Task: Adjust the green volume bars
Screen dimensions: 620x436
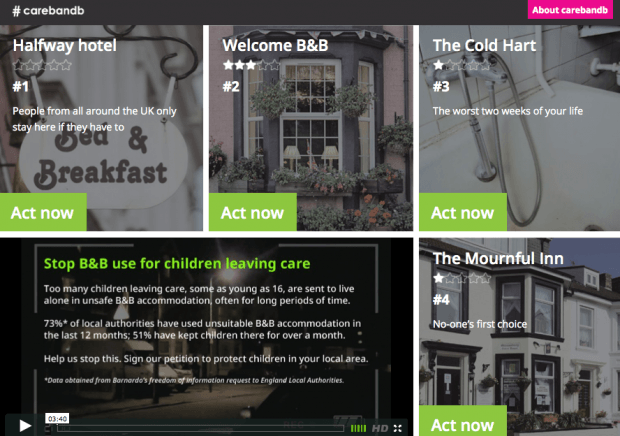Action: (x=358, y=428)
